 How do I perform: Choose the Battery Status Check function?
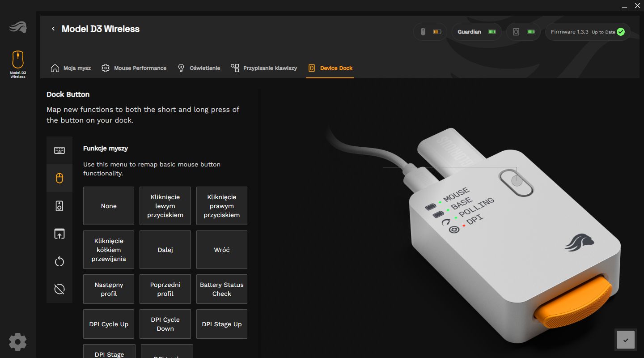coord(221,289)
